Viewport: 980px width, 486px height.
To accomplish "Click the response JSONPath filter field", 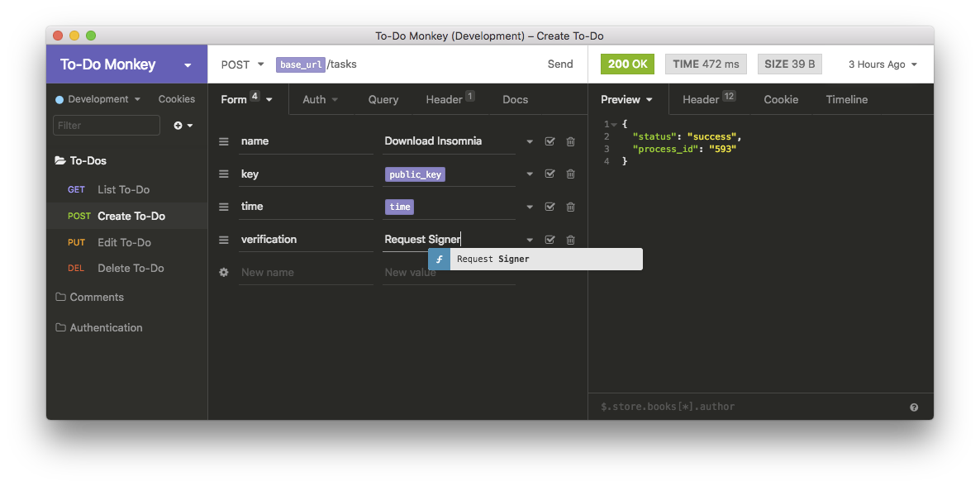I will point(750,407).
